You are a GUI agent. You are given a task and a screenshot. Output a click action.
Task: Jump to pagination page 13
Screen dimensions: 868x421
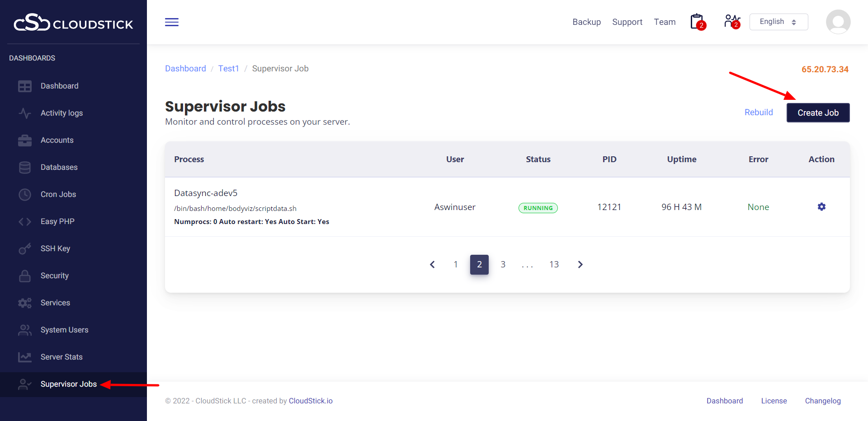click(x=554, y=265)
